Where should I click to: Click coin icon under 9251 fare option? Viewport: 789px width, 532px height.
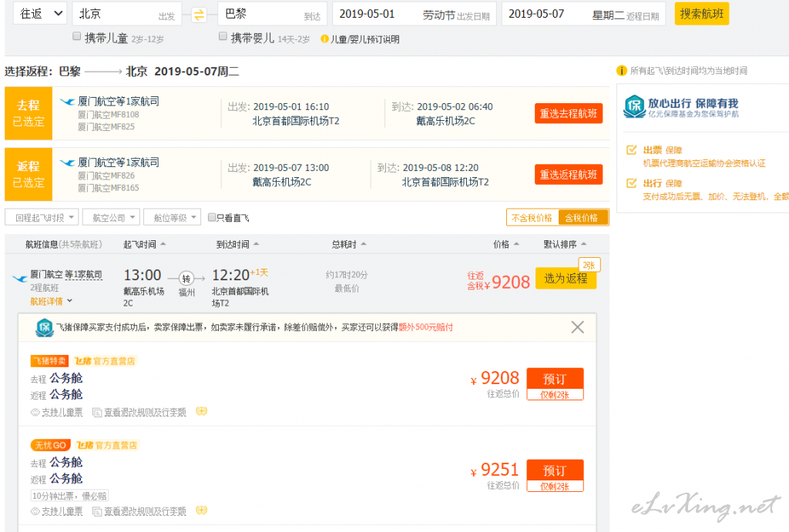(x=201, y=510)
